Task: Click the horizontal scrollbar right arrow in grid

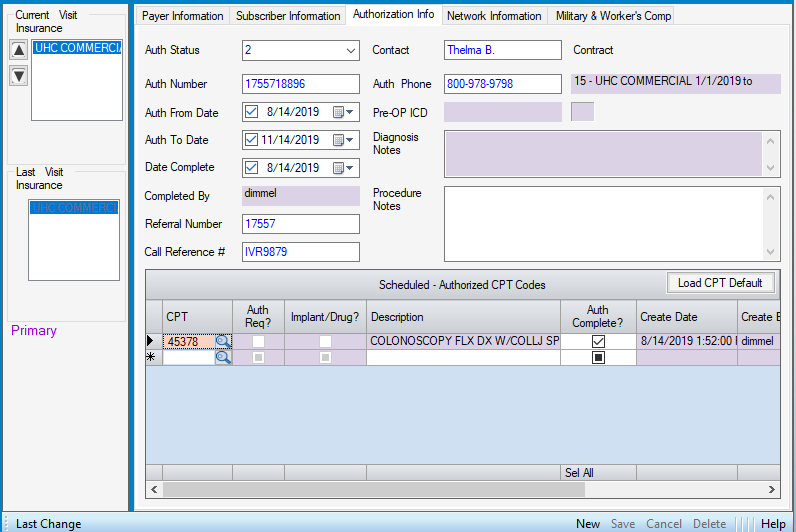Action: [x=773, y=490]
